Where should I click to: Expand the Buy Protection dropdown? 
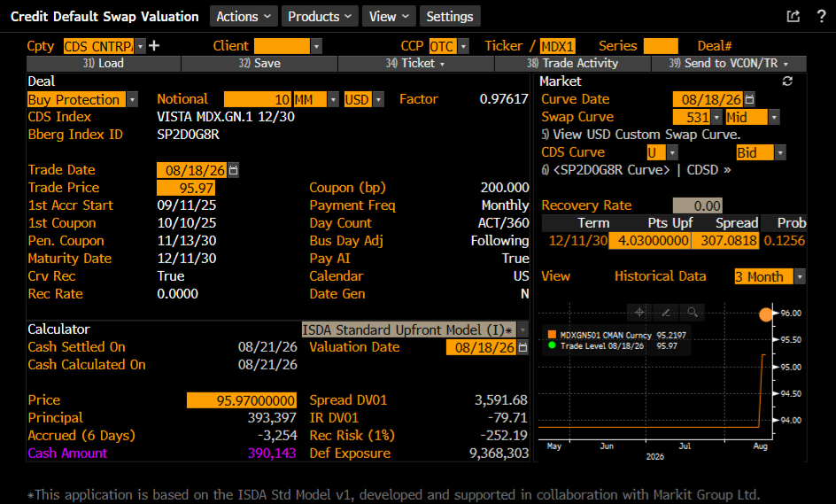(132, 100)
